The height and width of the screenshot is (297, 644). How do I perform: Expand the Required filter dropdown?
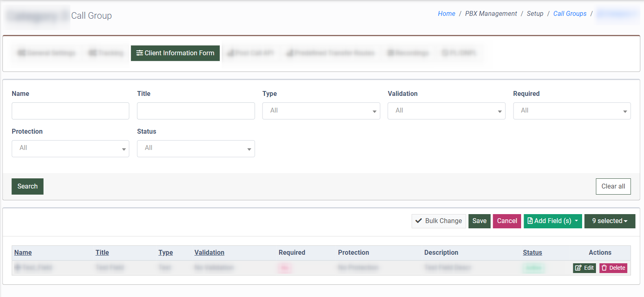[x=572, y=111]
